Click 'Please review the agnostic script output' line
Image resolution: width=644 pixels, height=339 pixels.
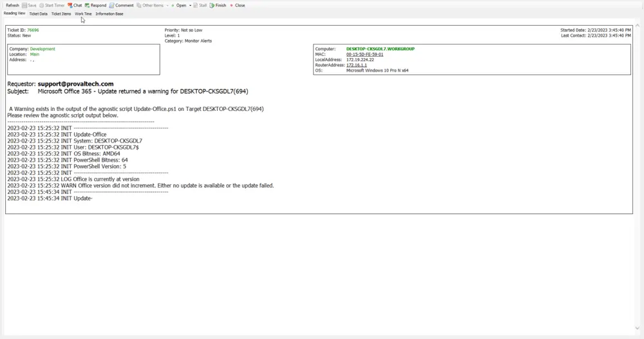[62, 115]
